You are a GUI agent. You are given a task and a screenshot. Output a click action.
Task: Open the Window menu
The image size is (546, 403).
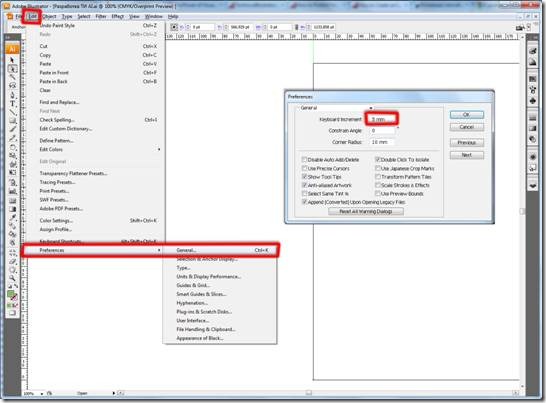[x=154, y=16]
